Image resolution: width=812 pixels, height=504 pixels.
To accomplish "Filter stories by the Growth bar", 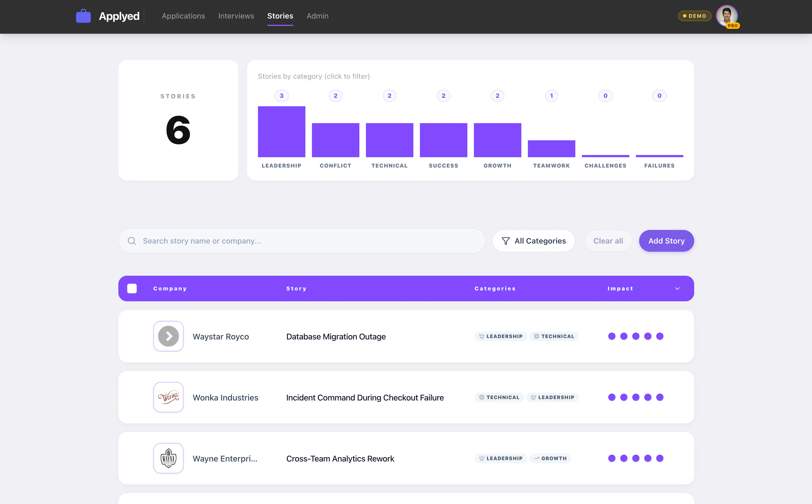I will [x=498, y=140].
